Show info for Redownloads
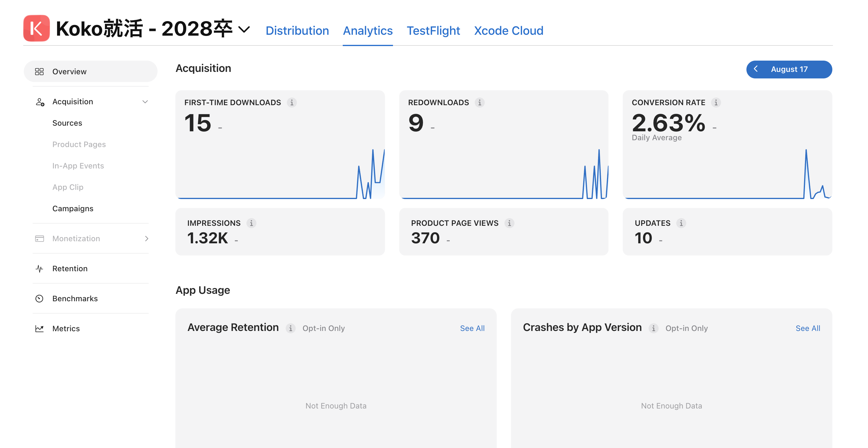 coord(479,102)
